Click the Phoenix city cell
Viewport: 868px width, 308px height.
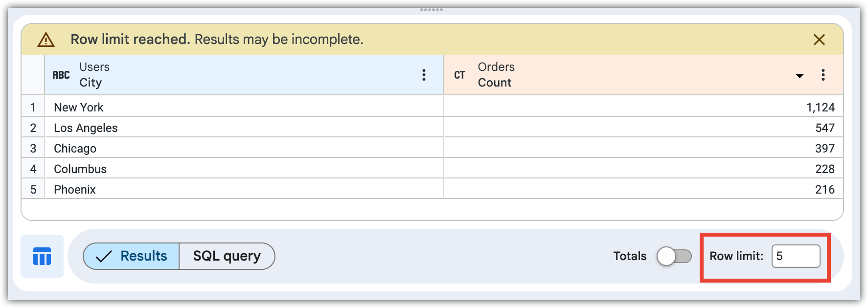pos(75,189)
